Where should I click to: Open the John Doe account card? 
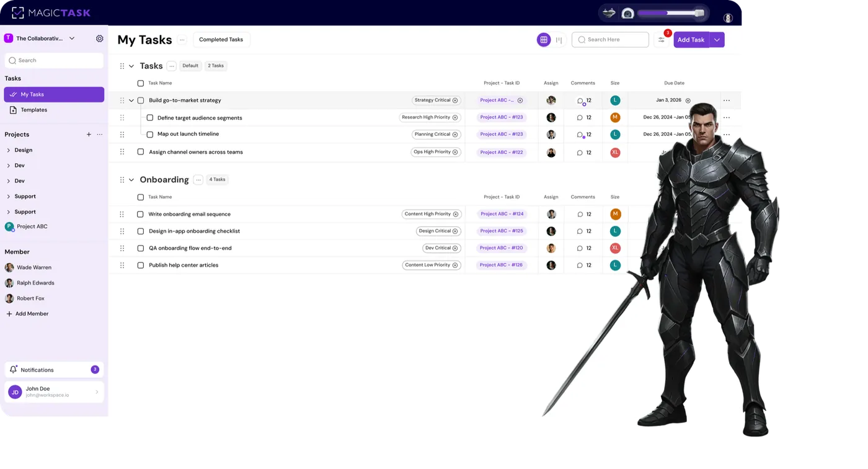tap(54, 392)
